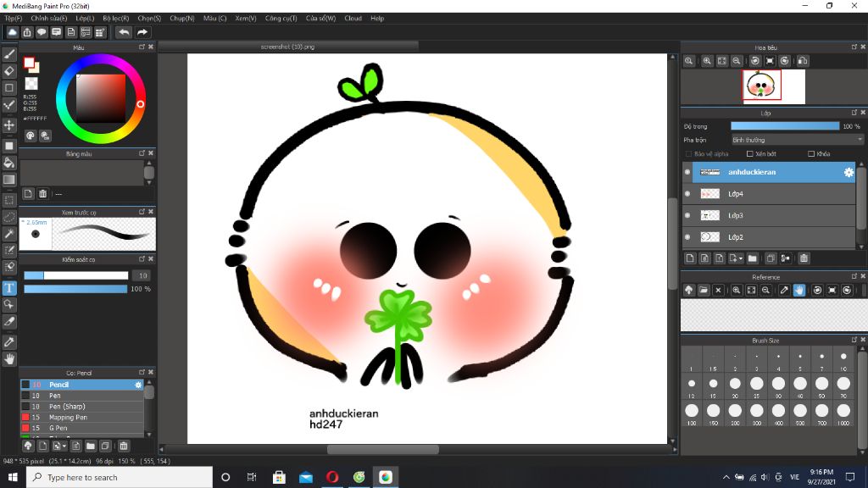868x488 pixels.
Task: Open Pencil brush settings gear
Action: click(138, 385)
